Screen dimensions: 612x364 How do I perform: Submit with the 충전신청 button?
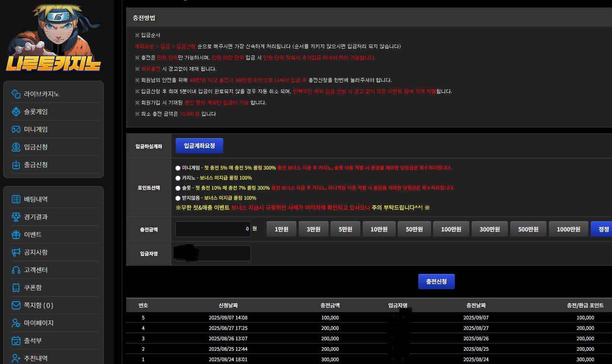(436, 282)
